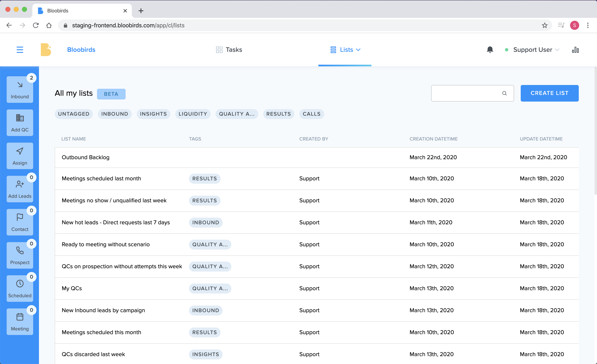597x364 pixels.
Task: Open the My QCs list
Action: tap(72, 288)
